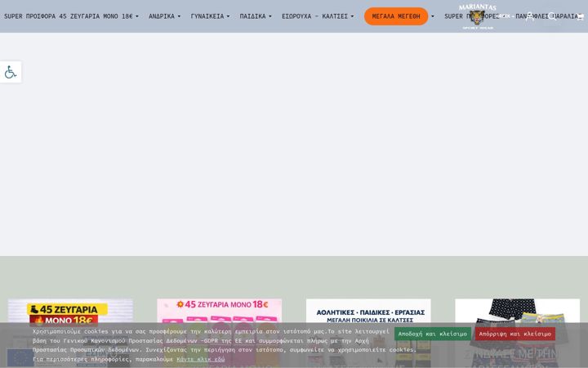Reject cookies with Απόρριψη και κλείσιμο
The height and width of the screenshot is (368, 588).
point(514,334)
